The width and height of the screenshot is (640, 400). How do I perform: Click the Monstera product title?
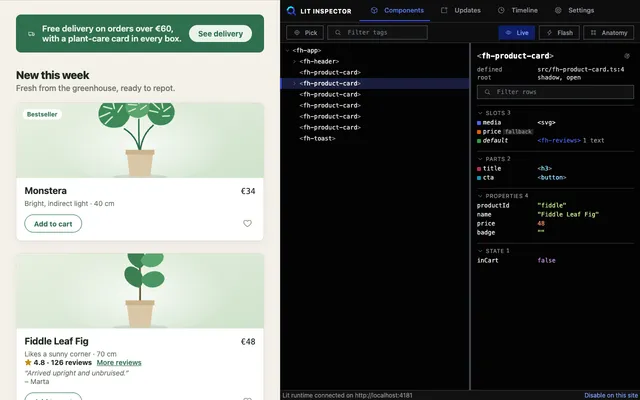tap(46, 191)
